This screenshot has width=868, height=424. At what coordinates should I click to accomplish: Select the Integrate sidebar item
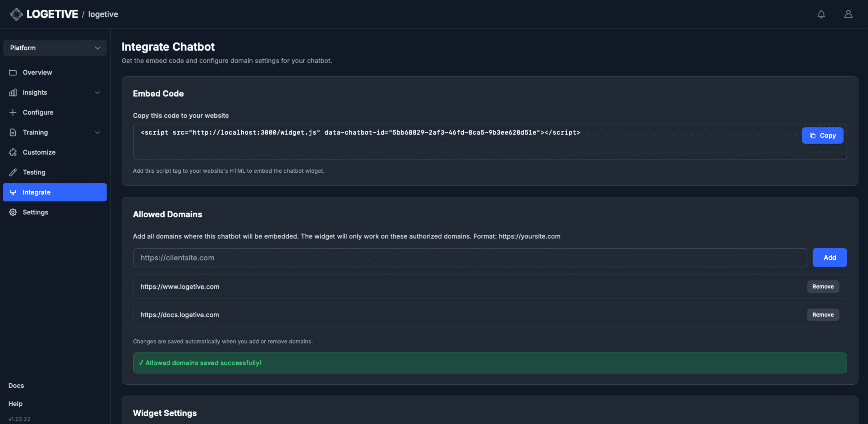54,192
